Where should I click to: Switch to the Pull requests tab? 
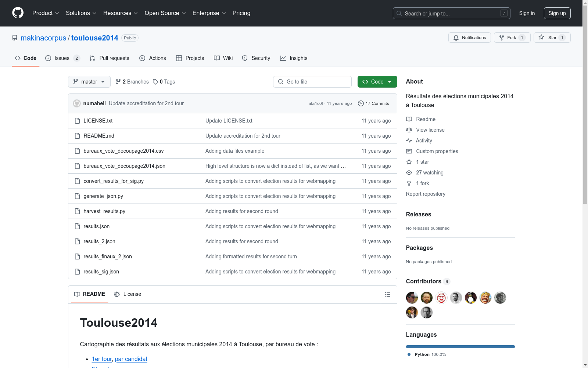click(110, 58)
